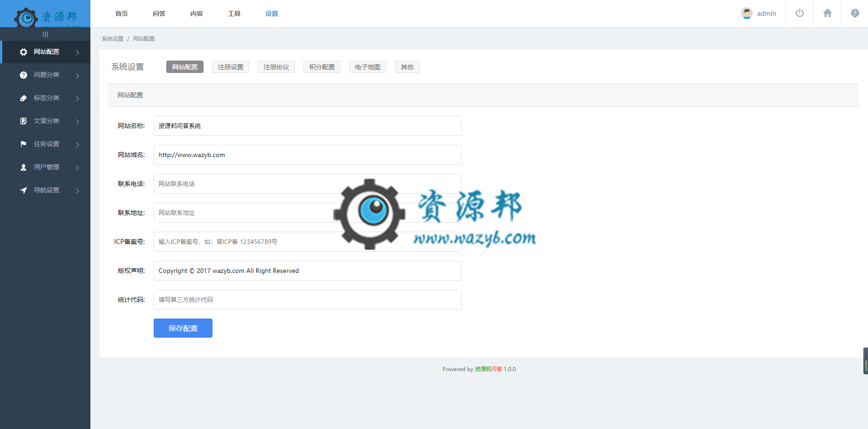
Task: Click the person icon beside 用户管理
Action: (x=24, y=167)
